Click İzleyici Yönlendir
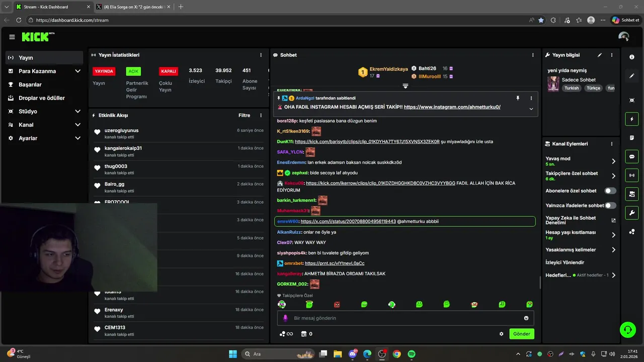The height and width of the screenshot is (362, 644). tap(565, 262)
